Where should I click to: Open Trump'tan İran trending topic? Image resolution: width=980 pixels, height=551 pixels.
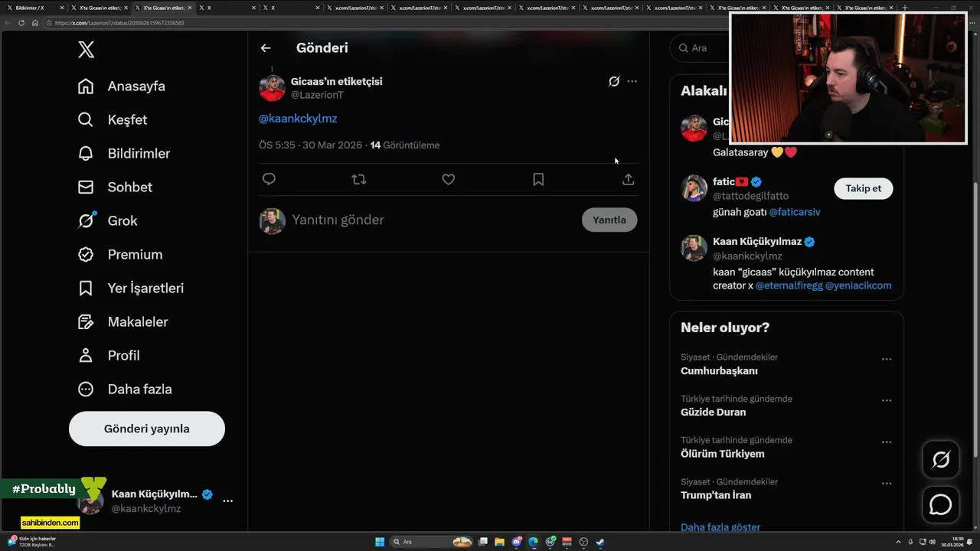(x=716, y=495)
